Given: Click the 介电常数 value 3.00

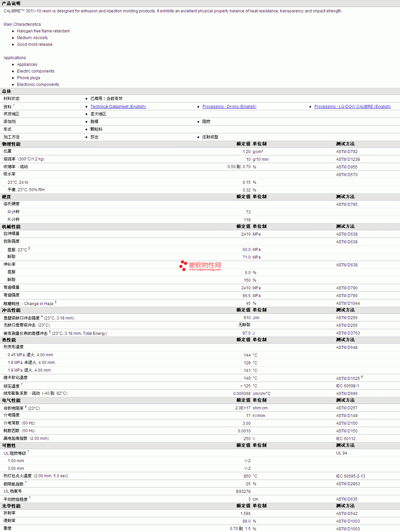Looking at the screenshot, I should pyautogui.click(x=247, y=423).
